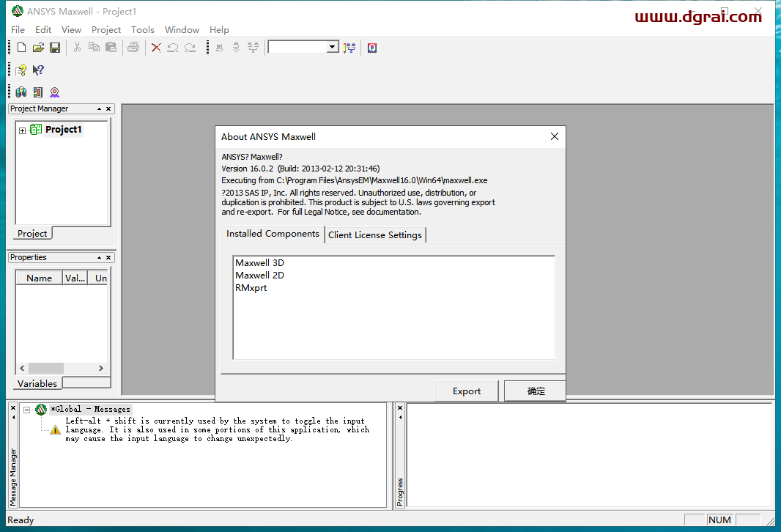Click the Properties panel pin arrow

pos(99,257)
